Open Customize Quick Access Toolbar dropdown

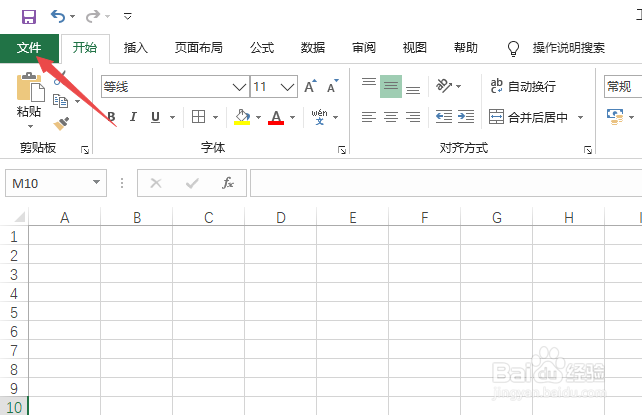pyautogui.click(x=128, y=16)
